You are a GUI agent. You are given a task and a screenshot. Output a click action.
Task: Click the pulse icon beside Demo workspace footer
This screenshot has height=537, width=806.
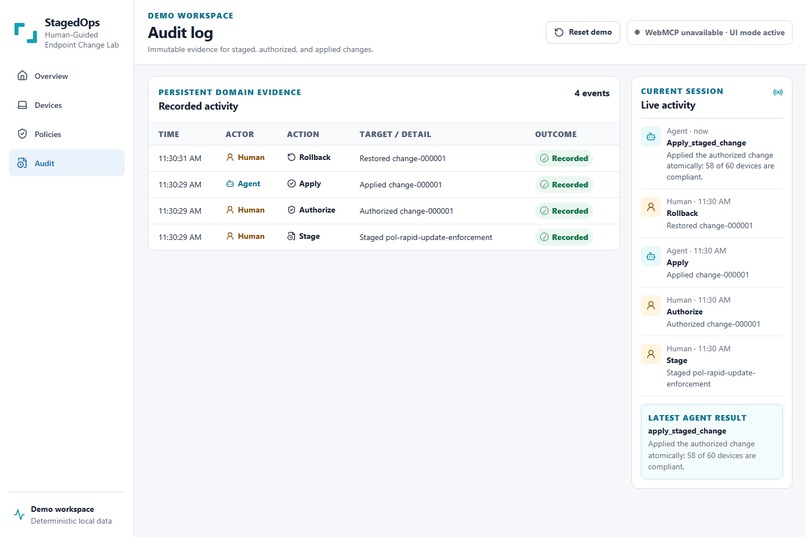[x=20, y=514]
